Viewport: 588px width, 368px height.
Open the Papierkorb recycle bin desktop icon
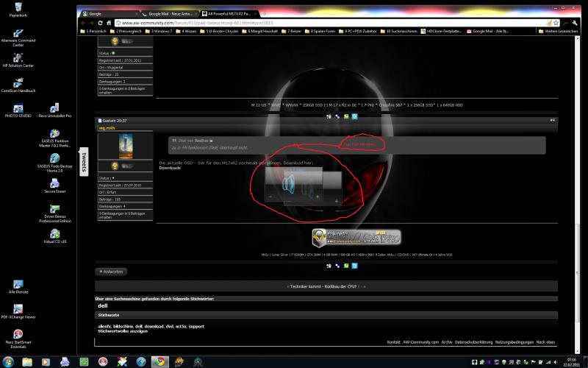18,10
